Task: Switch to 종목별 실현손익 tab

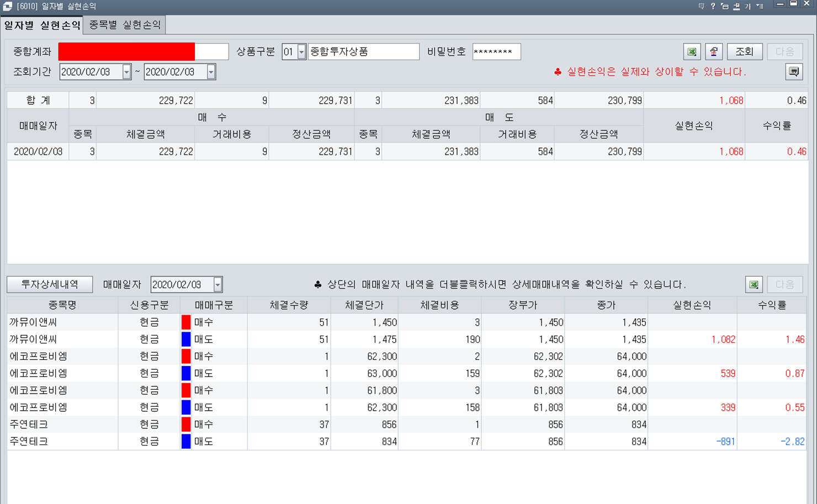Action: tap(125, 25)
